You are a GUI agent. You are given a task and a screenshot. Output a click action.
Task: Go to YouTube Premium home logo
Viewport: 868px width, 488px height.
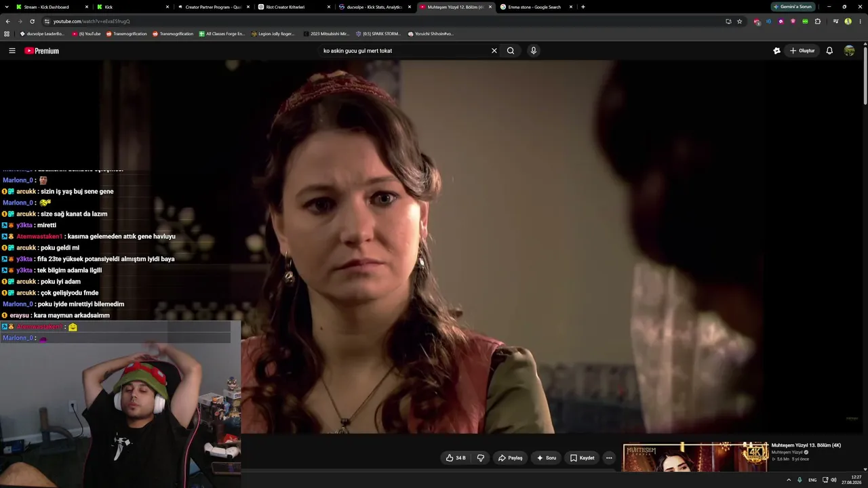point(42,51)
